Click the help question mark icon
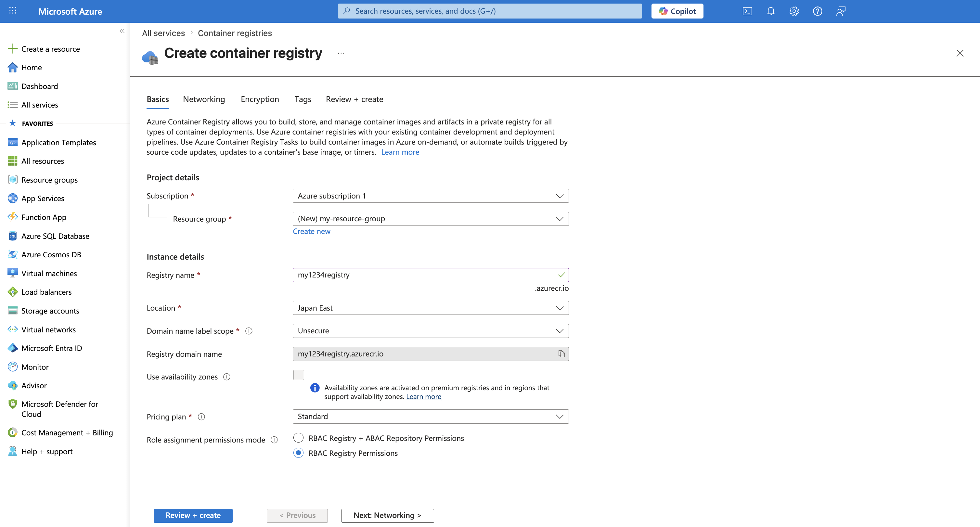 817,11
